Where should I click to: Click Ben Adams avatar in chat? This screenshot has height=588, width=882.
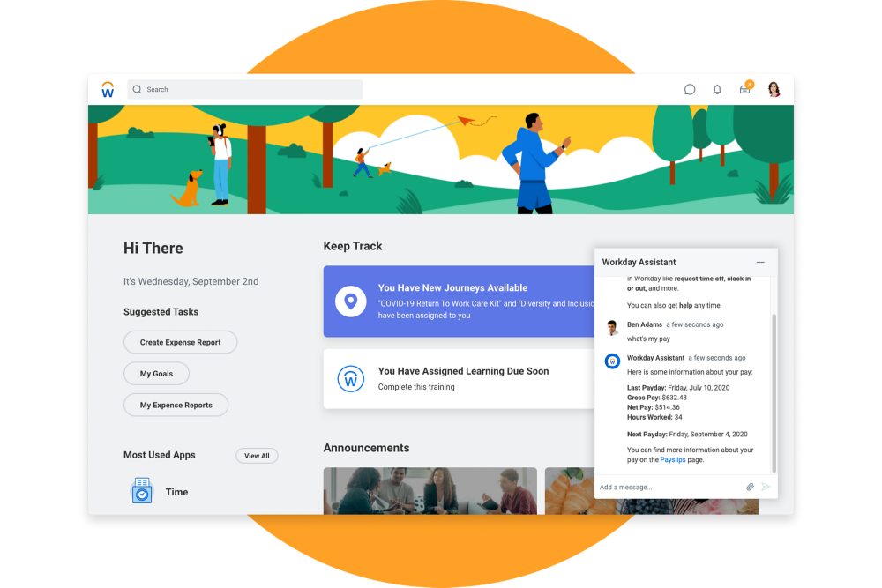point(612,327)
